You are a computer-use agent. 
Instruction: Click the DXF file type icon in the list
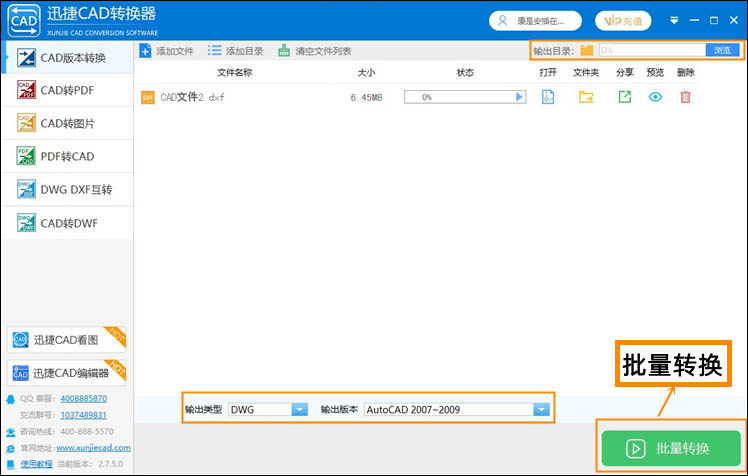pos(148,97)
